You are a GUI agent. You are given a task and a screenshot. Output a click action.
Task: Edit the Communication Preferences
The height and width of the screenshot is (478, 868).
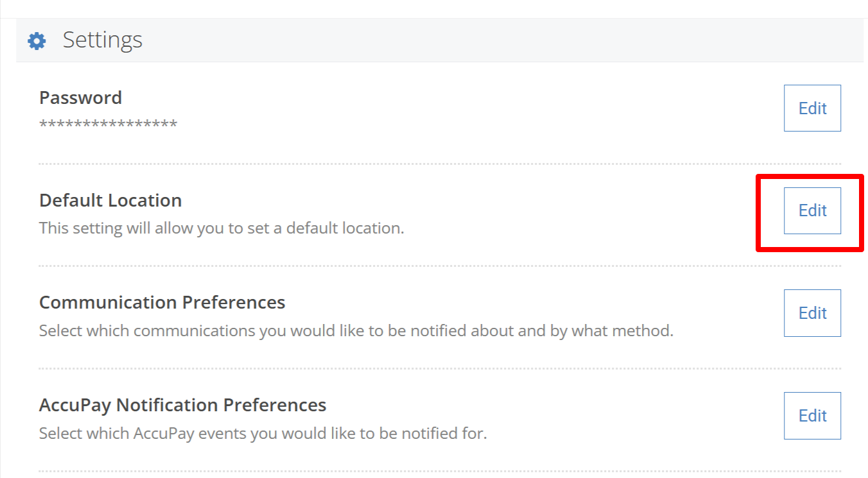pyautogui.click(x=812, y=313)
